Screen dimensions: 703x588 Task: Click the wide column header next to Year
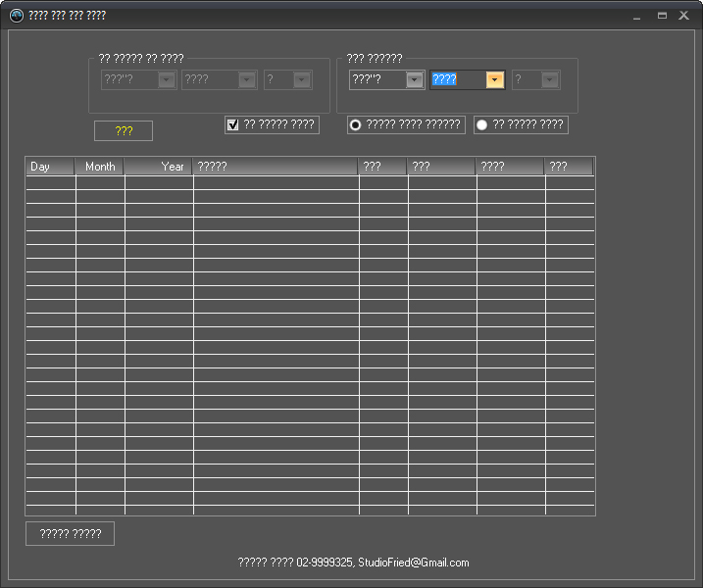276,167
